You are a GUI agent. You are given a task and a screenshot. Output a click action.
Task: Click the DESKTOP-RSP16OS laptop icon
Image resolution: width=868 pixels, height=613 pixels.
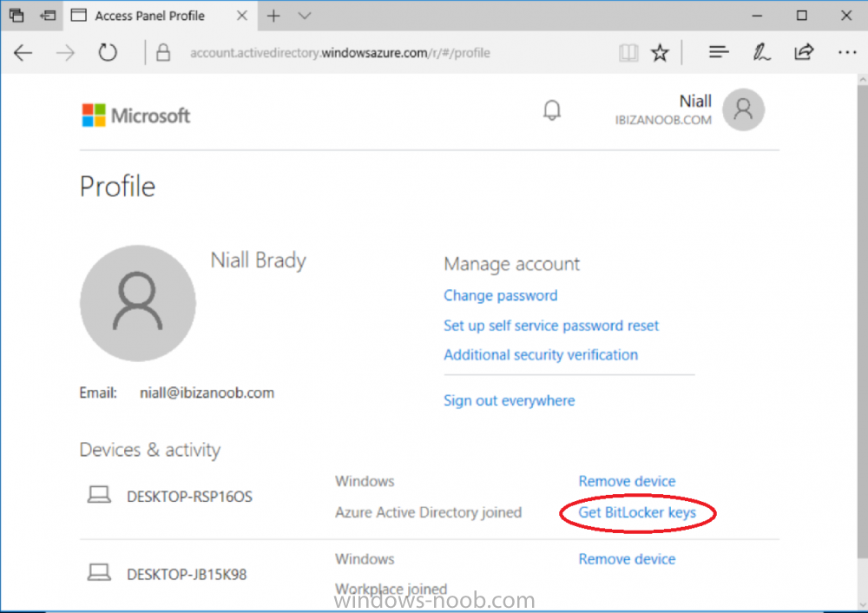coord(99,495)
